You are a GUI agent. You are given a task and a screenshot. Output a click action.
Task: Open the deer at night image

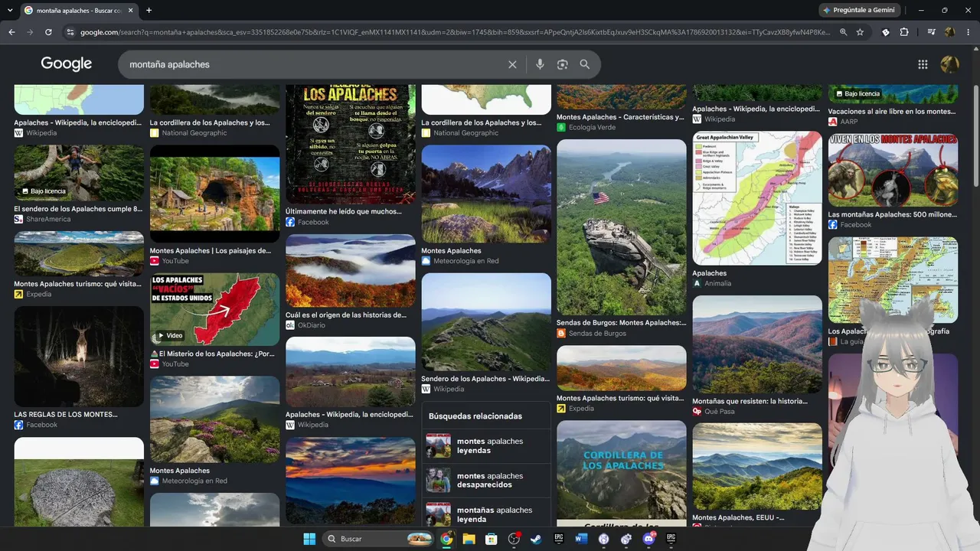[x=79, y=356]
